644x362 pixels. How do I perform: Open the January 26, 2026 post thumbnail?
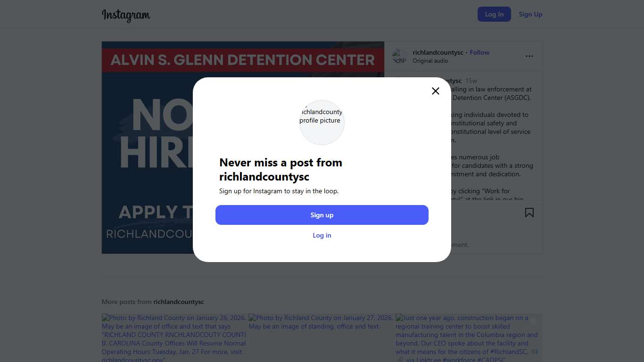pos(174,337)
